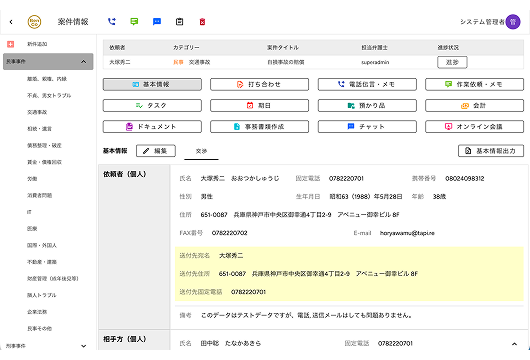
Task: Open the 期日 section
Action: [x=259, y=105]
